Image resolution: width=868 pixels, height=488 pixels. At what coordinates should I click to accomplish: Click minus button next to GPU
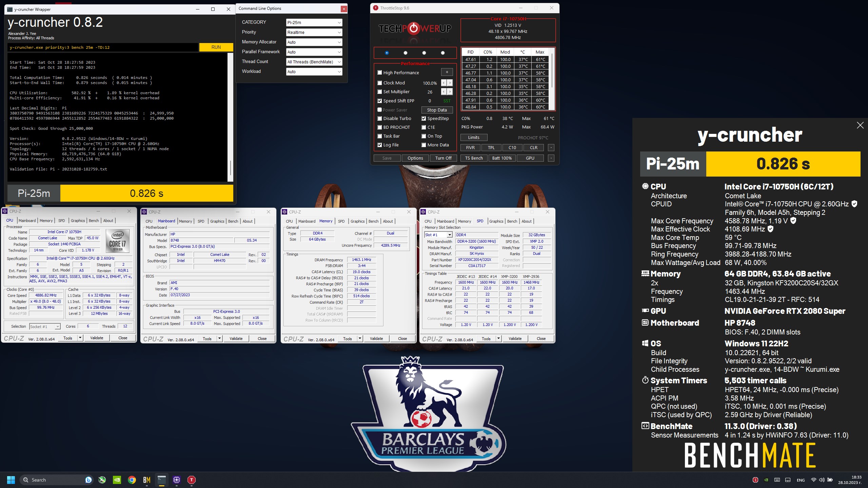click(551, 158)
